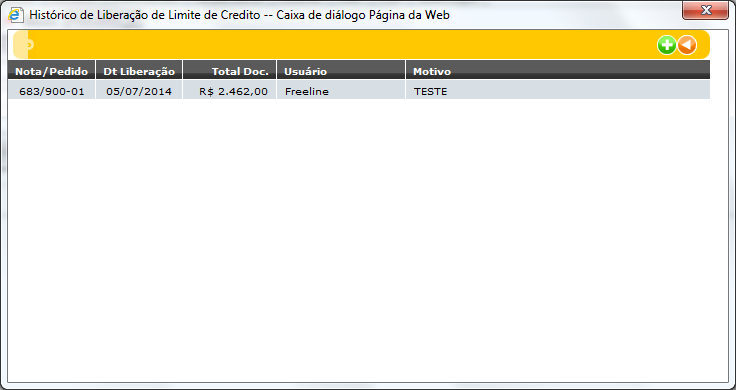The image size is (736, 390).
Task: Select the R$ 2.462,00 cell
Action: click(x=230, y=90)
